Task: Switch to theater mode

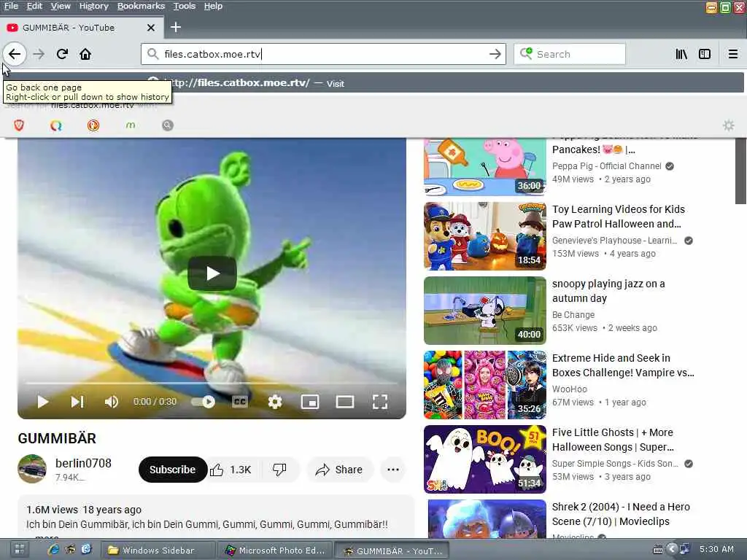Action: click(x=345, y=402)
